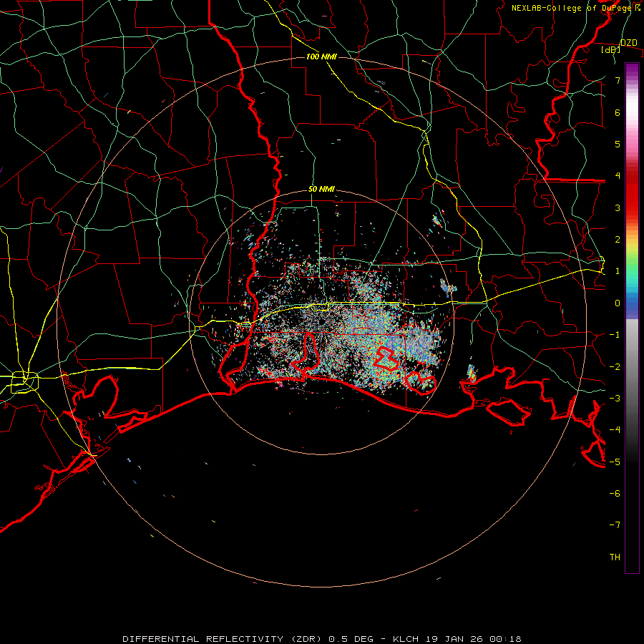Click the "-1" value on the color scale

615,335
